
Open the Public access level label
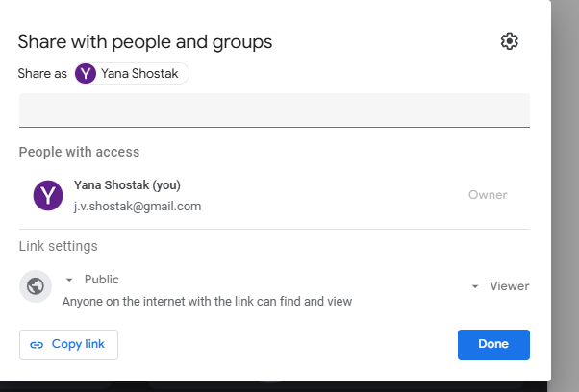pos(102,280)
